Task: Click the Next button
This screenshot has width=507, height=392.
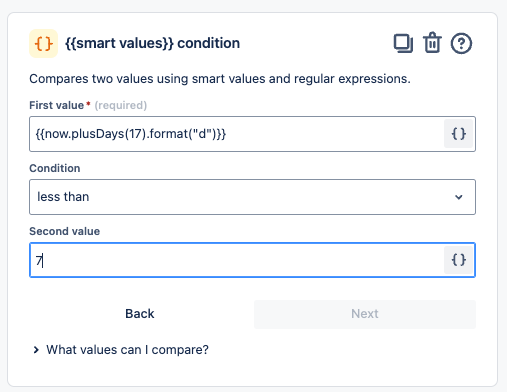Action: point(365,314)
